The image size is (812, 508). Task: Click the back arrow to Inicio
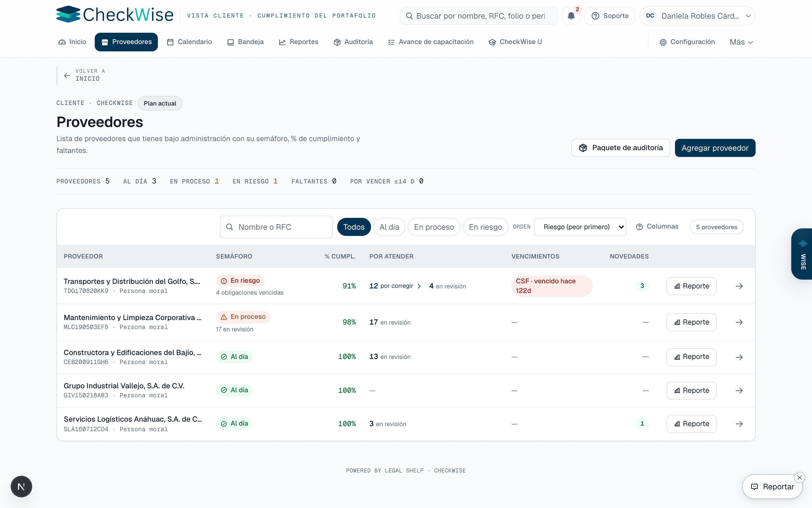[67, 76]
